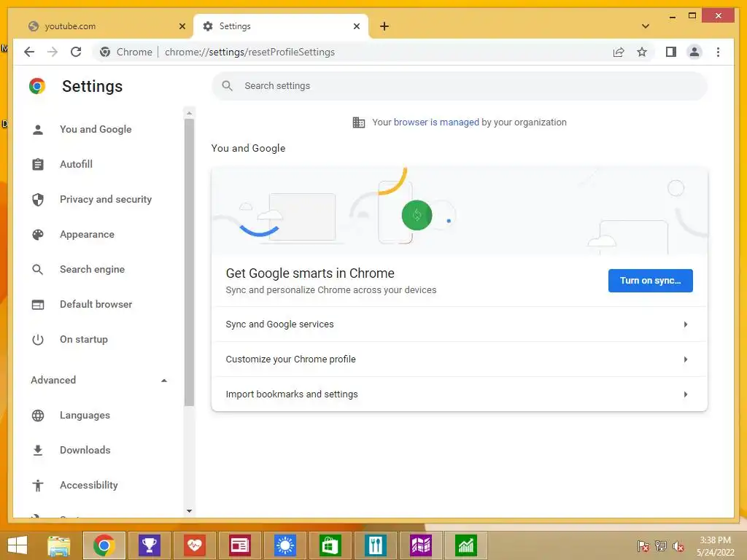Open new tab with plus button
Viewport: 747px width, 560px height.
tap(384, 26)
